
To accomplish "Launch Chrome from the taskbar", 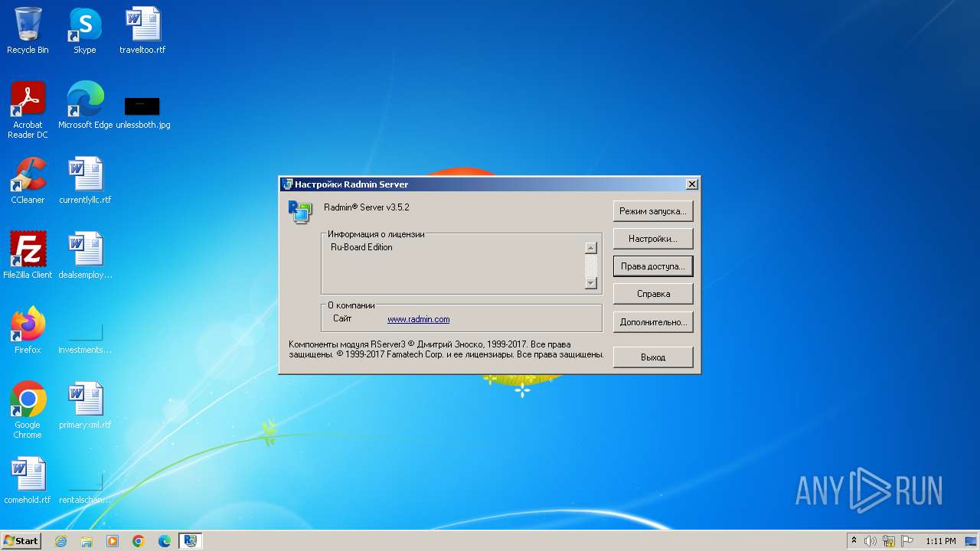I will click(139, 541).
